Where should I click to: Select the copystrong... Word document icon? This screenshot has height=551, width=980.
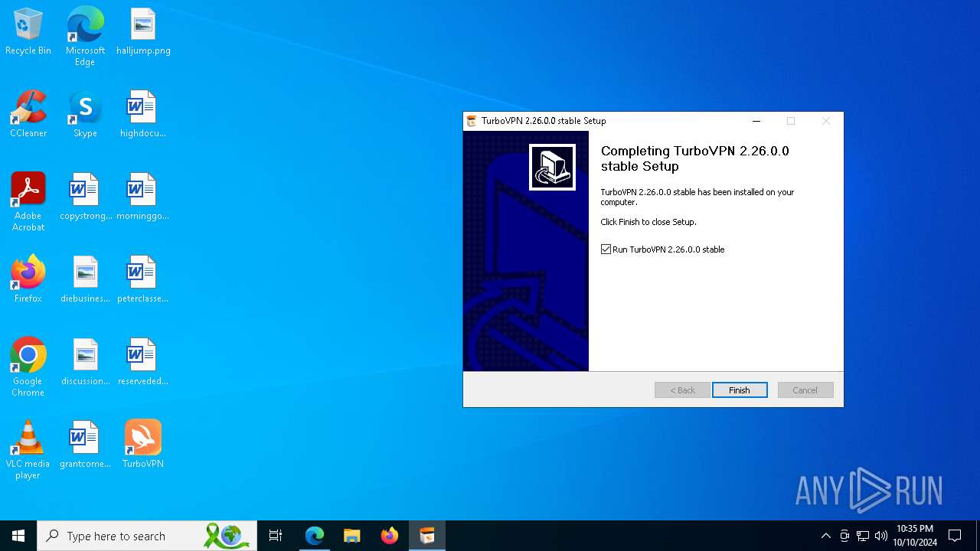(x=85, y=197)
